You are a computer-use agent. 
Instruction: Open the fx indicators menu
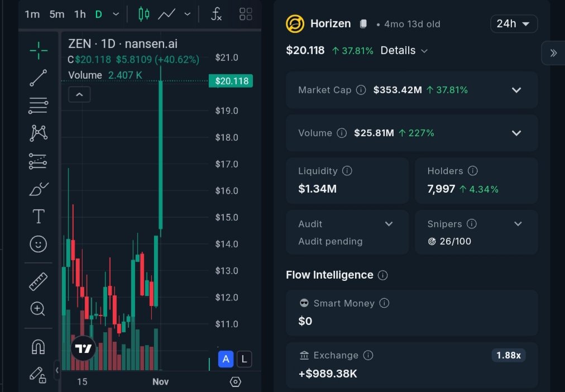pyautogui.click(x=216, y=14)
